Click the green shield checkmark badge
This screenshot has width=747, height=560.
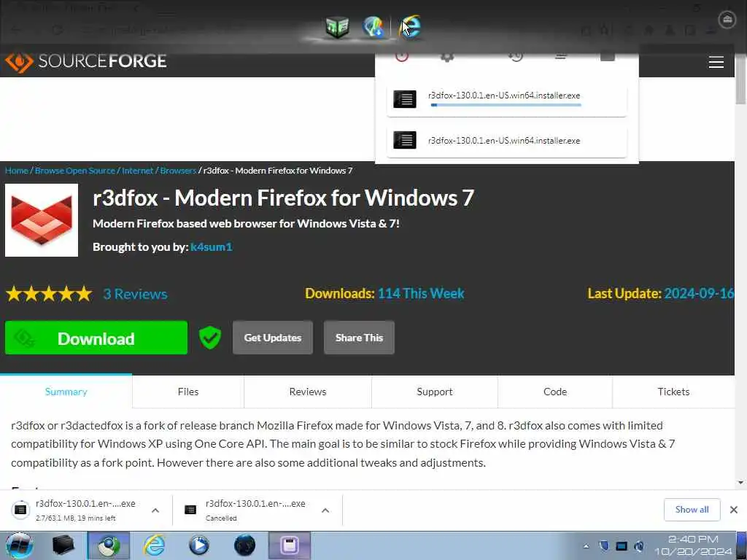point(209,338)
